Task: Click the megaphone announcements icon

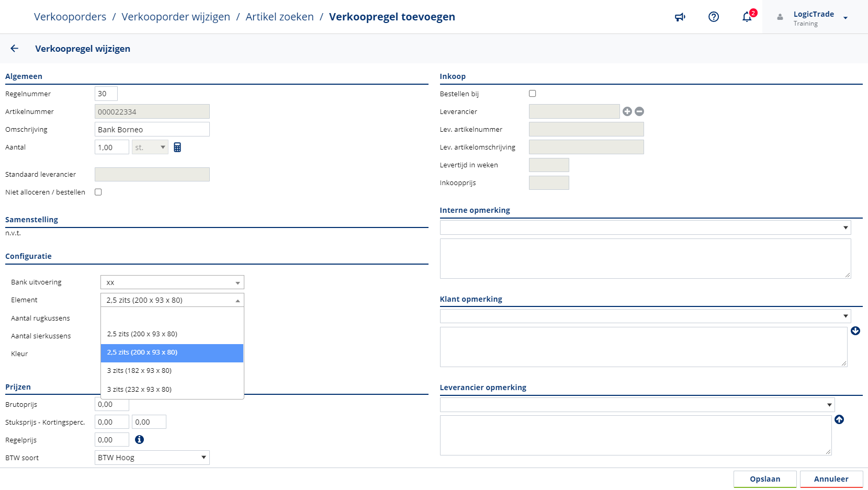Action: click(680, 17)
